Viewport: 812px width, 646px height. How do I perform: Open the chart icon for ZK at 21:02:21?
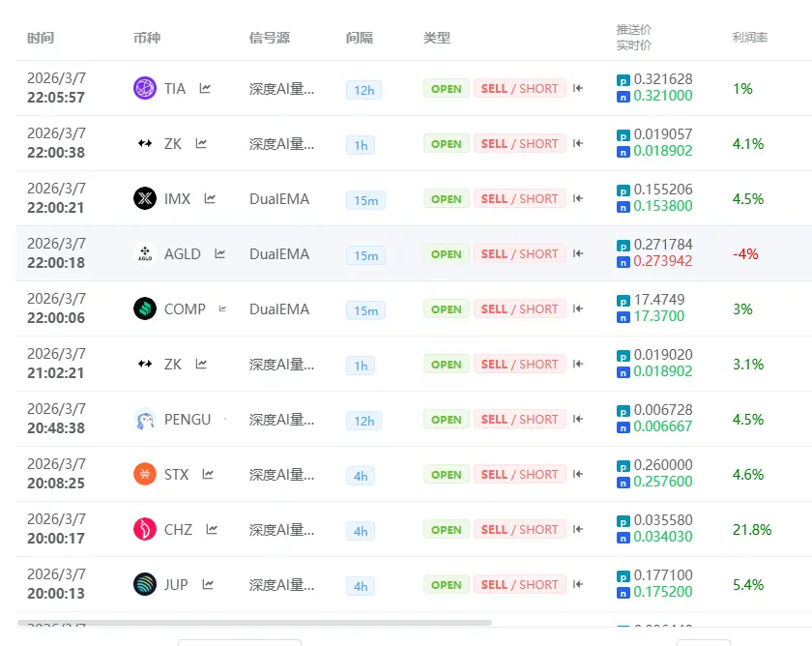[x=201, y=365]
